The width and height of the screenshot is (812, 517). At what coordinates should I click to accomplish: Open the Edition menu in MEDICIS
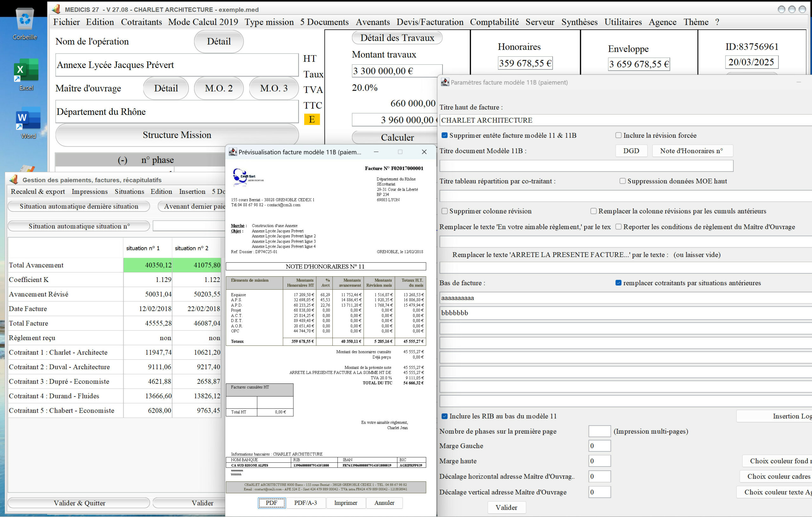pos(100,22)
